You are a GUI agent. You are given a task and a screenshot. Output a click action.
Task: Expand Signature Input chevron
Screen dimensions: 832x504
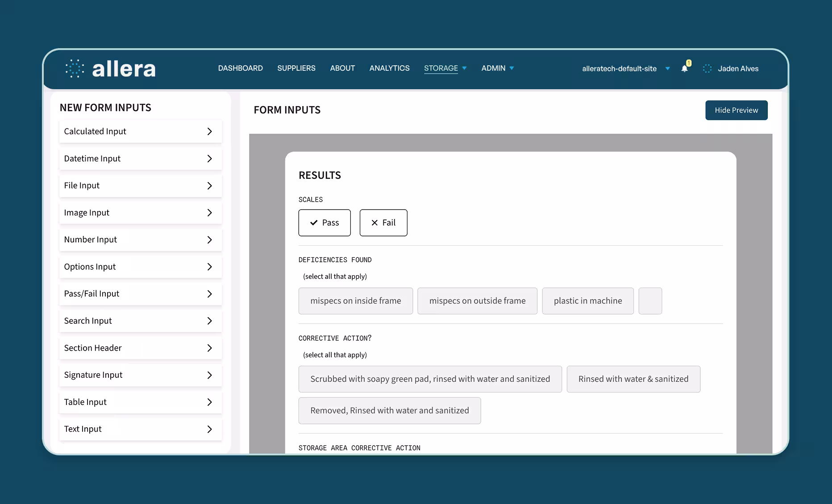pos(209,375)
